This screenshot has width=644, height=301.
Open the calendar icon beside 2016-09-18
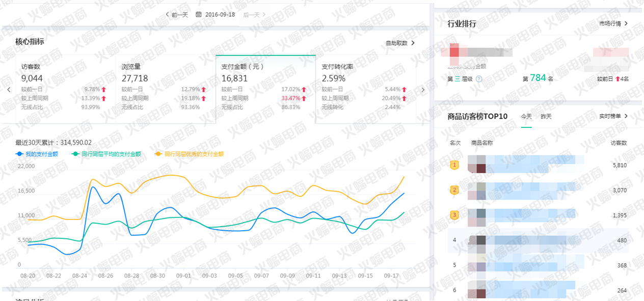coord(199,15)
